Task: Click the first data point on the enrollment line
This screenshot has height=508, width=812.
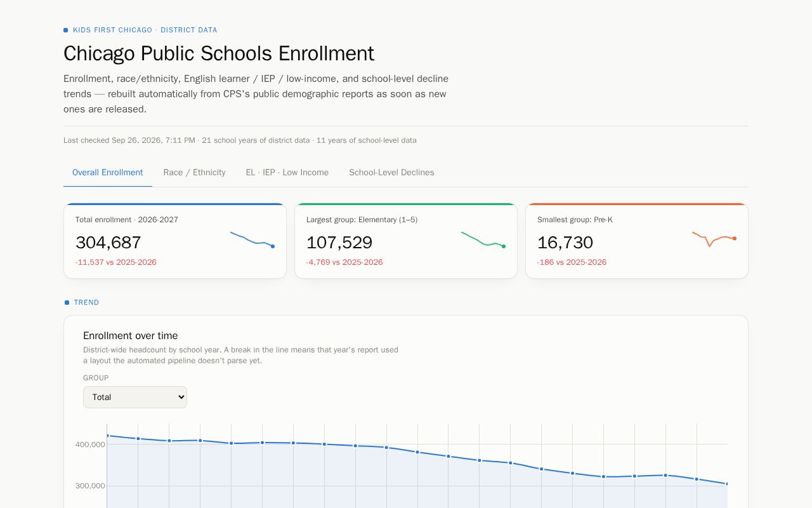Action: coord(107,436)
